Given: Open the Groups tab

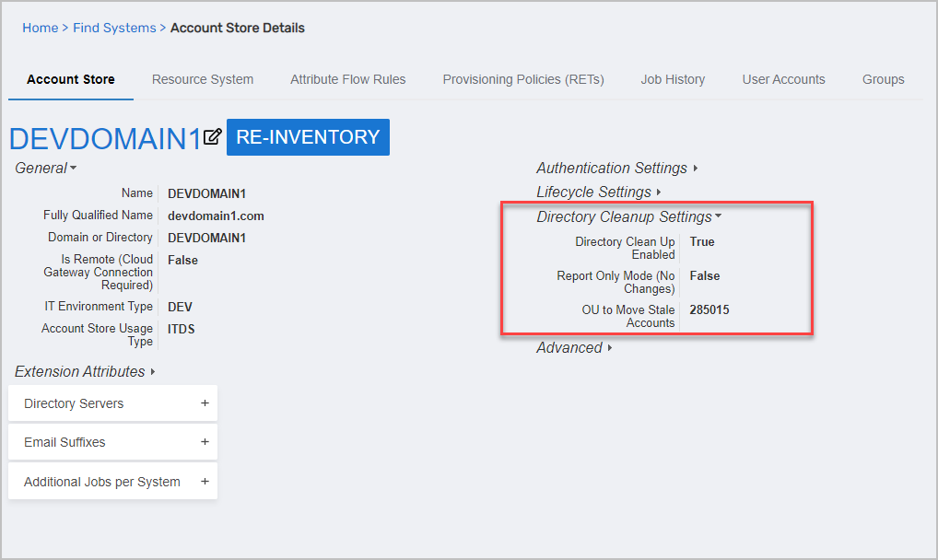Looking at the screenshot, I should 883,80.
